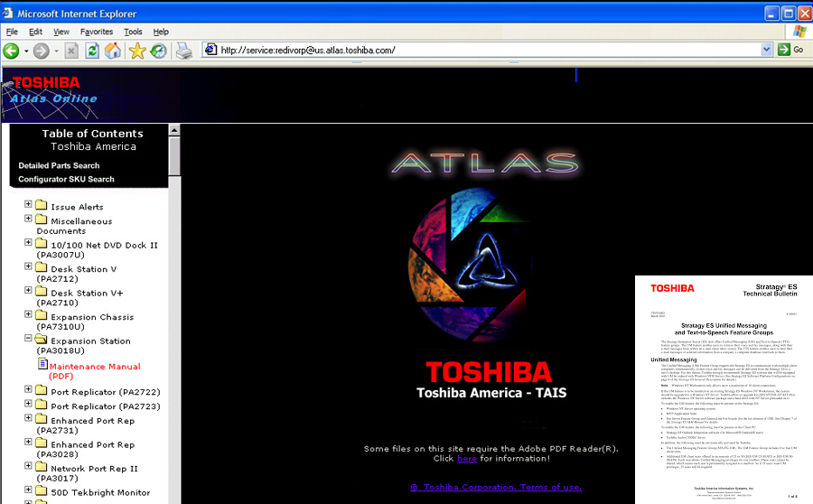The image size is (813, 504).
Task: Stop page loading with the X button
Action: (71, 51)
